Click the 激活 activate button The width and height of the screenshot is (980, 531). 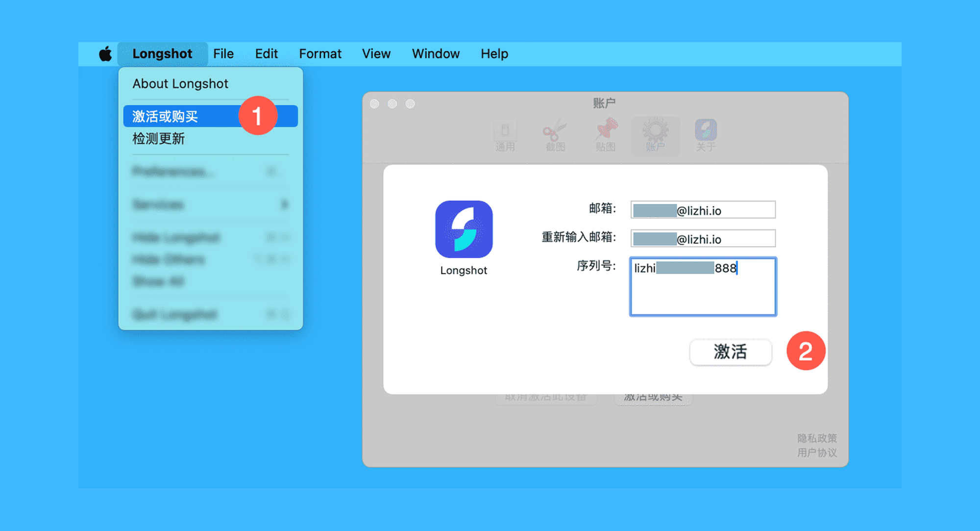click(x=731, y=352)
